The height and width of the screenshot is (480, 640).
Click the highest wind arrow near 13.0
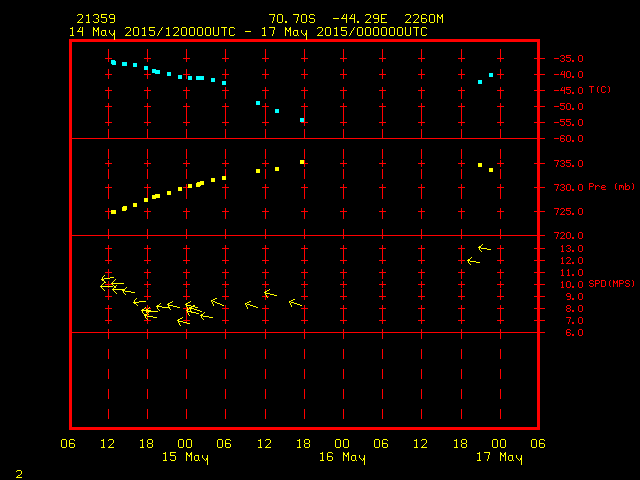pos(484,248)
